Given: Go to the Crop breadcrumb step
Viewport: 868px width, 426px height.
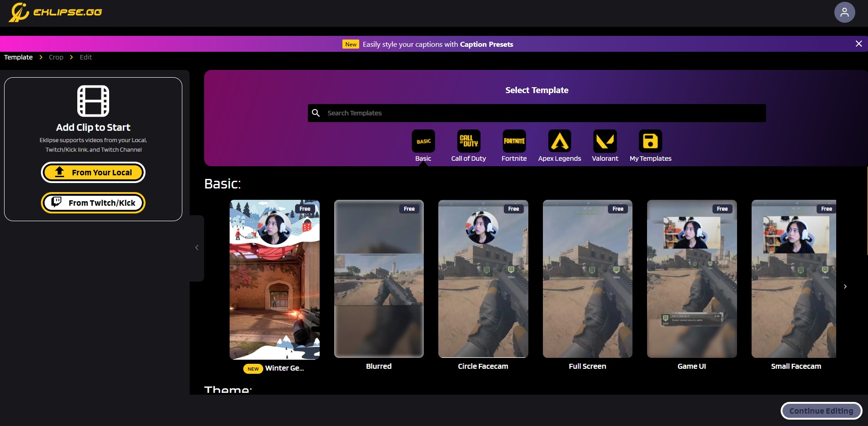Looking at the screenshot, I should point(56,57).
